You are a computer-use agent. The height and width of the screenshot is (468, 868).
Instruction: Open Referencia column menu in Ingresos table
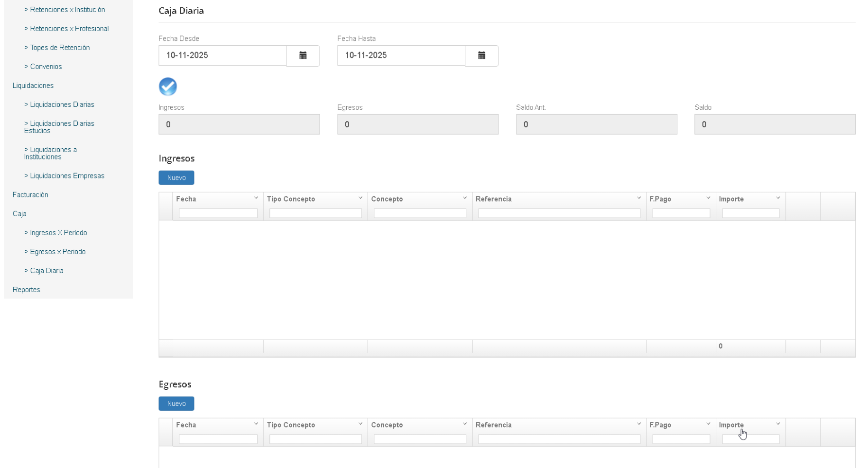click(x=639, y=198)
